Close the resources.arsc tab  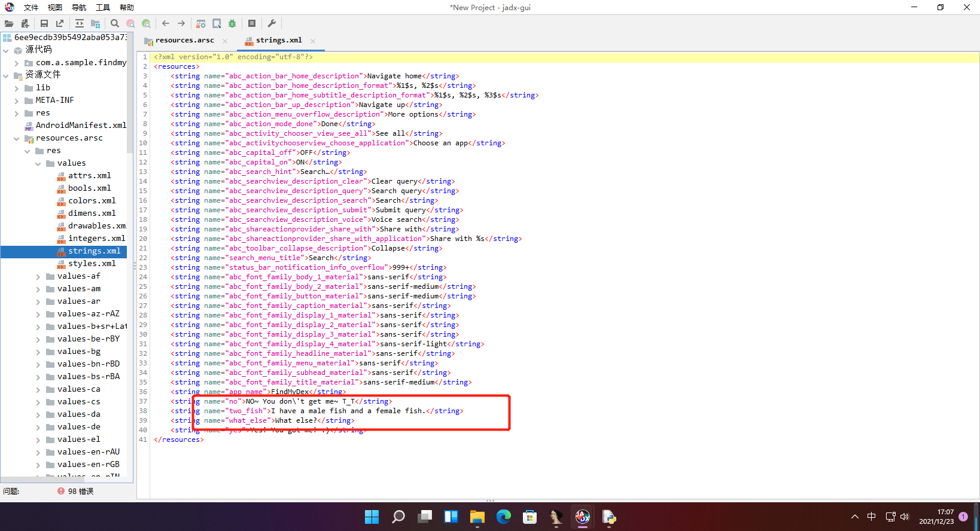(225, 41)
